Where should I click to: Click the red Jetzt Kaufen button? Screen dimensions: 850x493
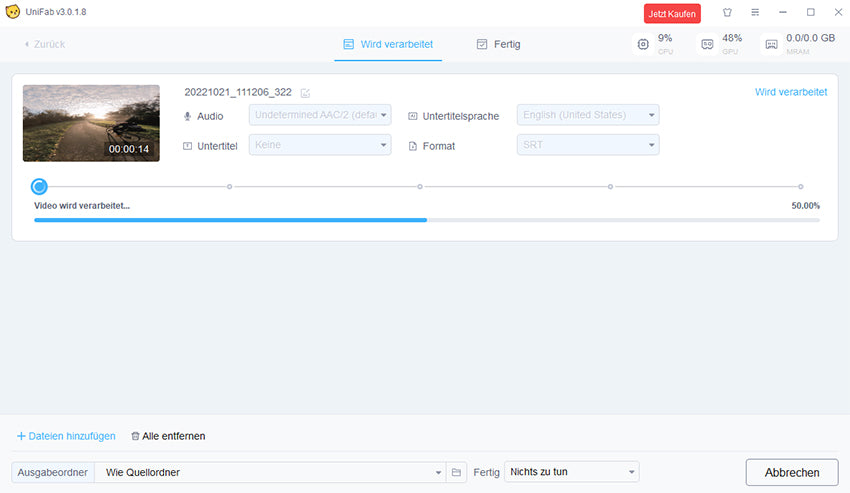(x=672, y=13)
